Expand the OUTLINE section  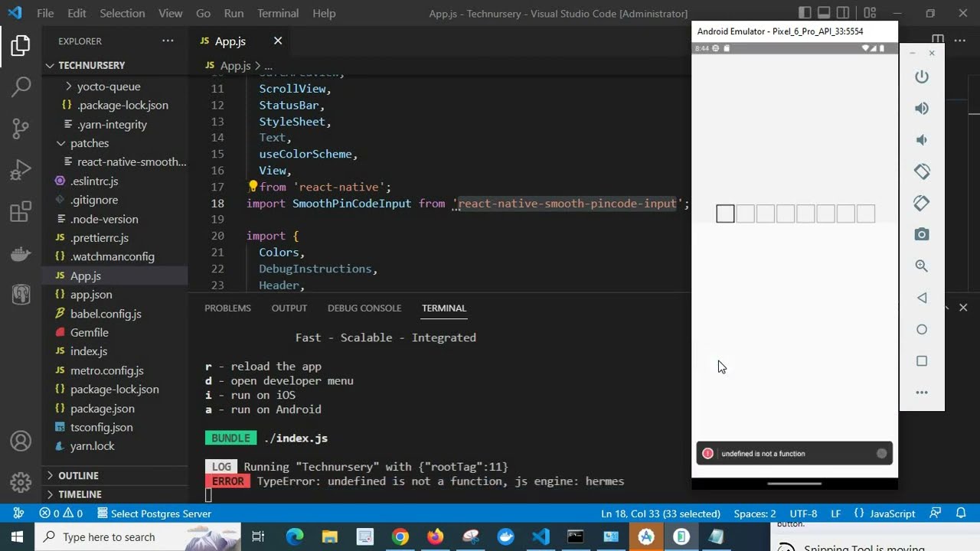click(x=115, y=475)
